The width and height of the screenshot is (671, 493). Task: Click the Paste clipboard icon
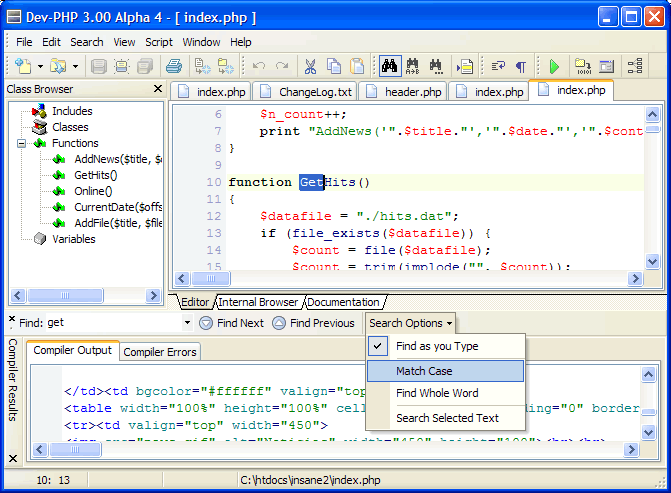coord(357,66)
